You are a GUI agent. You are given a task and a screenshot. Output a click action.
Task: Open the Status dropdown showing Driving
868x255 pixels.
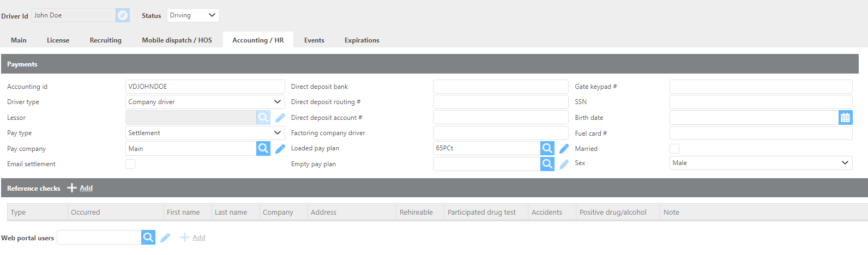coord(192,15)
